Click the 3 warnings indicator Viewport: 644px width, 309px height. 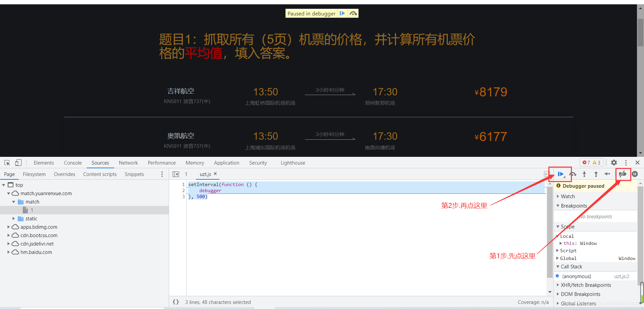(x=597, y=163)
